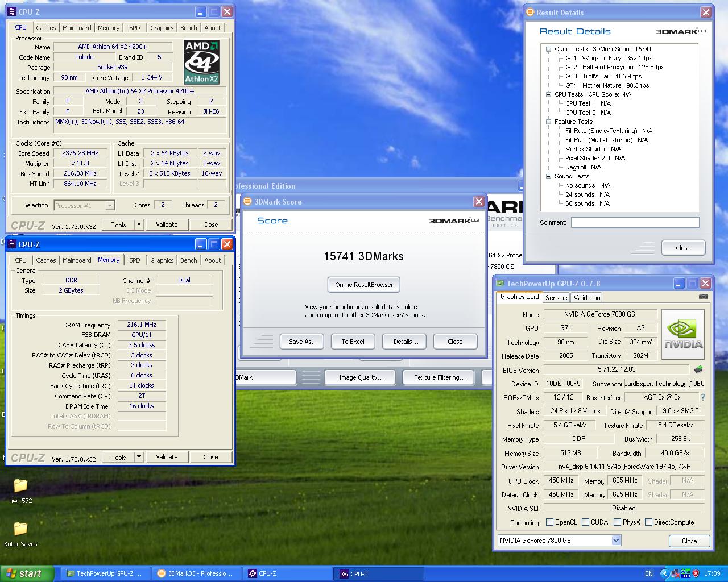This screenshot has height=582, width=728.
Task: Switch to Mainboard tab in upper CPU-Z
Action: click(x=77, y=28)
